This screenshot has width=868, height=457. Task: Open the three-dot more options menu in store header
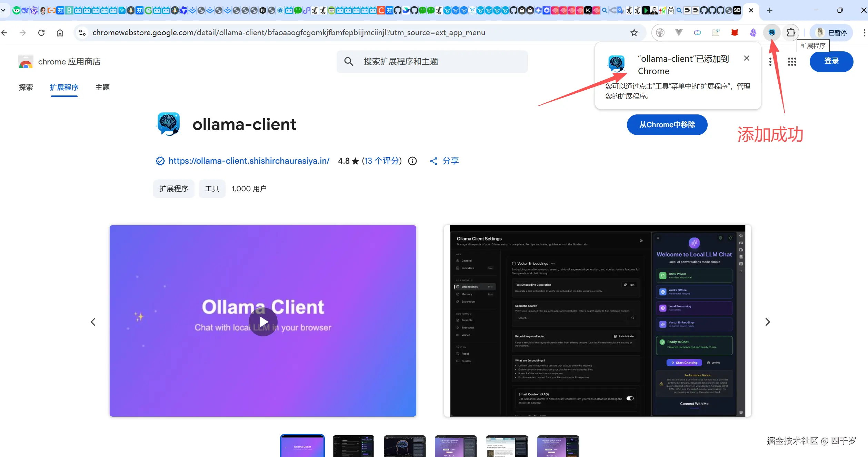pyautogui.click(x=770, y=62)
